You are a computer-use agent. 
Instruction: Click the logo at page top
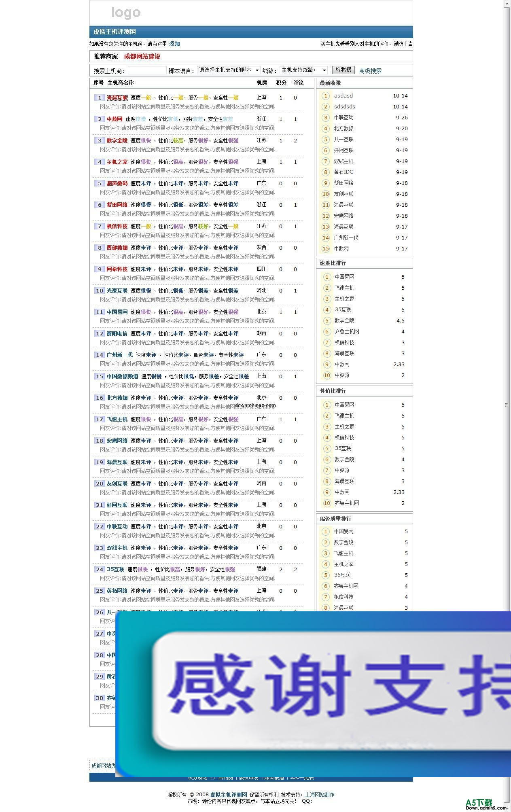coord(126,13)
